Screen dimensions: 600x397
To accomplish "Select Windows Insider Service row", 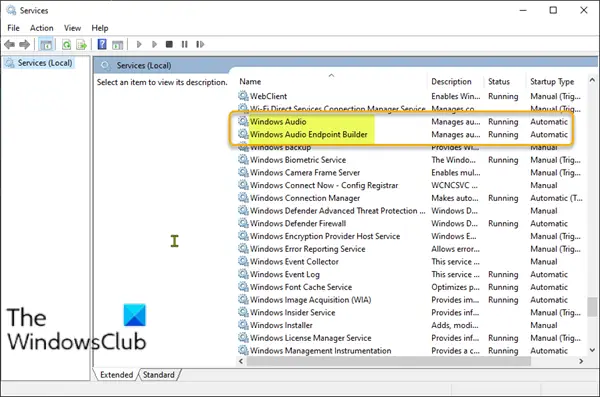I will [411, 312].
